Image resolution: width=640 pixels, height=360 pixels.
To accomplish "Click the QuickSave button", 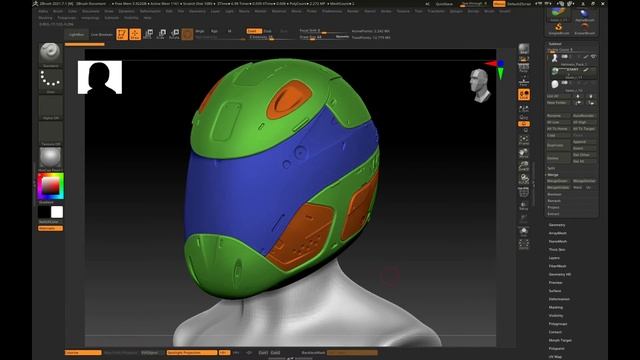I will coord(444,4).
